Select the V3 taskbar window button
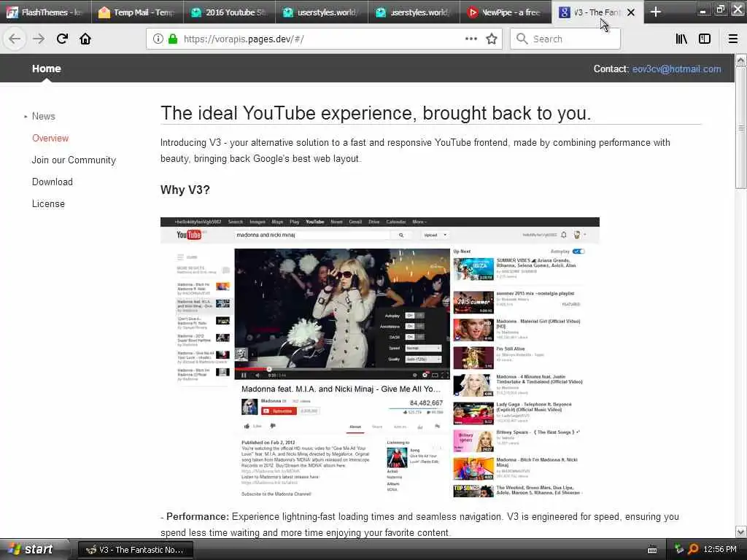Viewport: 747px width, 560px height. pos(135,550)
